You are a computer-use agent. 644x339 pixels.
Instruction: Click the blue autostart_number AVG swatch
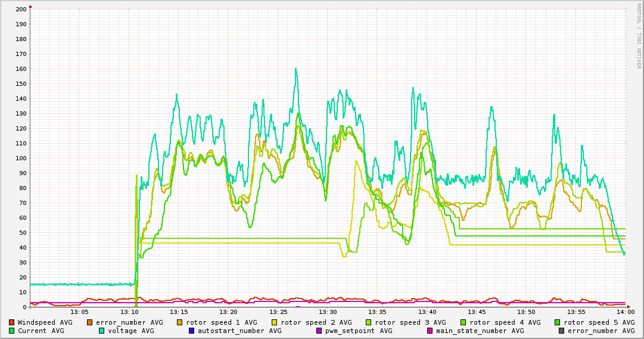click(x=191, y=331)
